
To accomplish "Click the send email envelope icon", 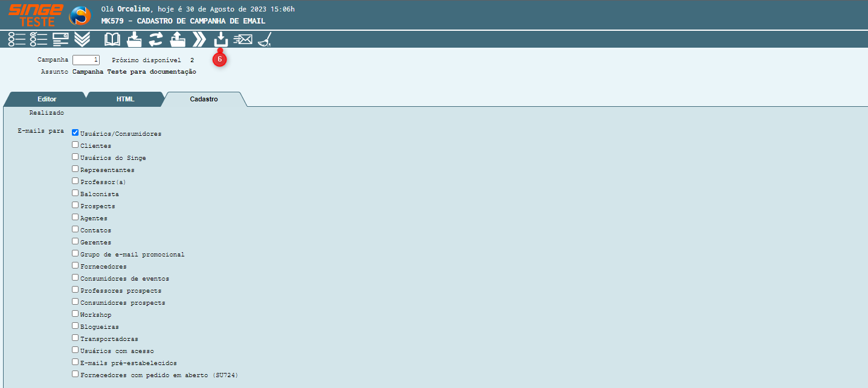I will point(243,40).
